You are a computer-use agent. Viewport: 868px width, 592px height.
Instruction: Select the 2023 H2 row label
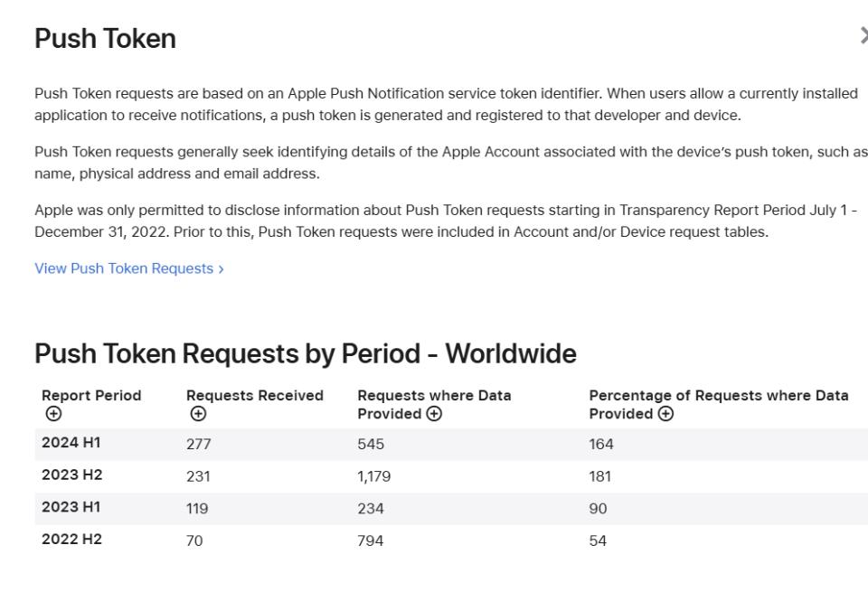click(x=72, y=475)
